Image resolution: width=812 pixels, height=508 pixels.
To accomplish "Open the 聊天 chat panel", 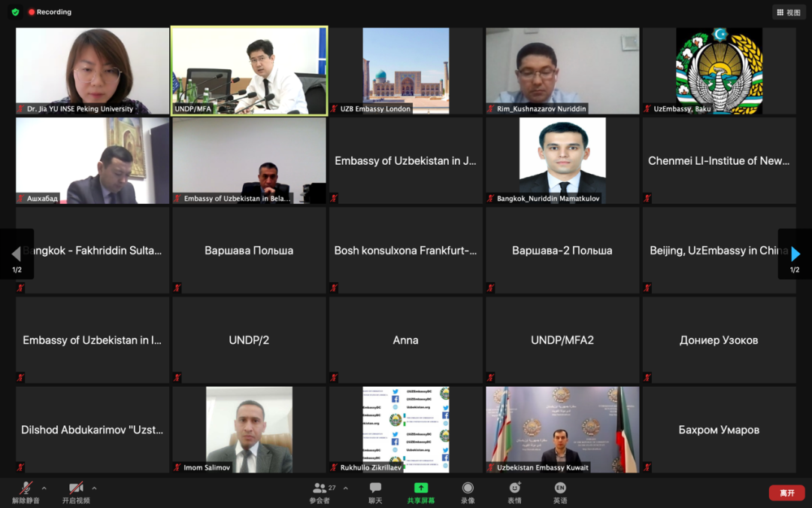I will 375,493.
